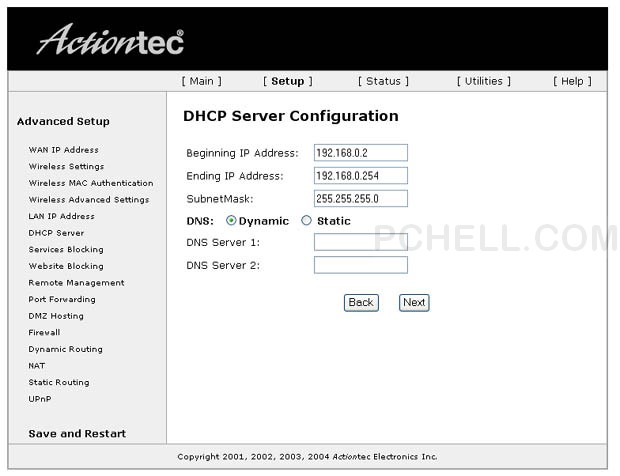This screenshot has height=476, width=620.
Task: Open the Main tab
Action: tap(201, 81)
